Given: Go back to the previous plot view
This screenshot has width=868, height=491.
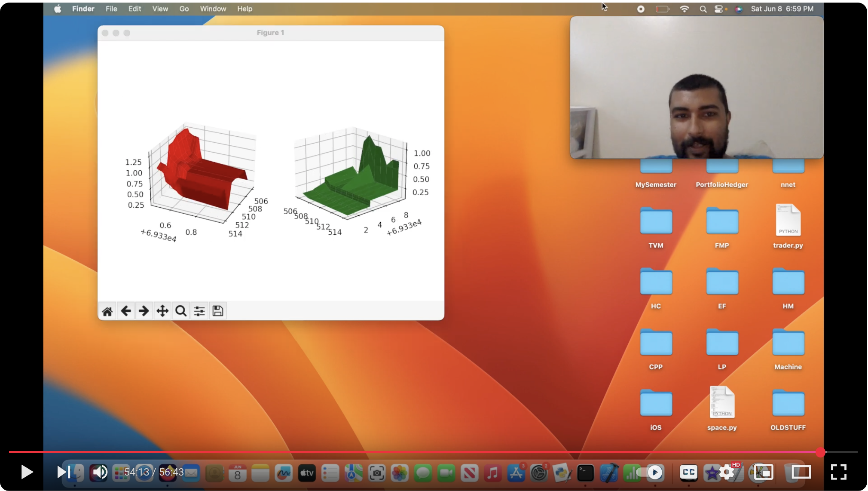Looking at the screenshot, I should (126, 311).
